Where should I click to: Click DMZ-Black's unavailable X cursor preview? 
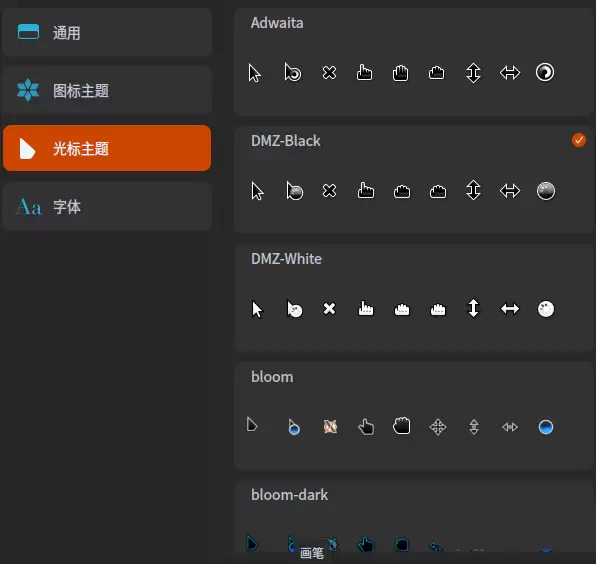[x=329, y=191]
